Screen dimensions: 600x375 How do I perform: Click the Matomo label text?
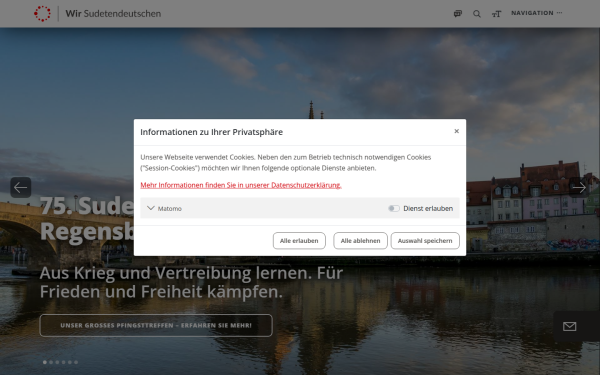point(170,209)
